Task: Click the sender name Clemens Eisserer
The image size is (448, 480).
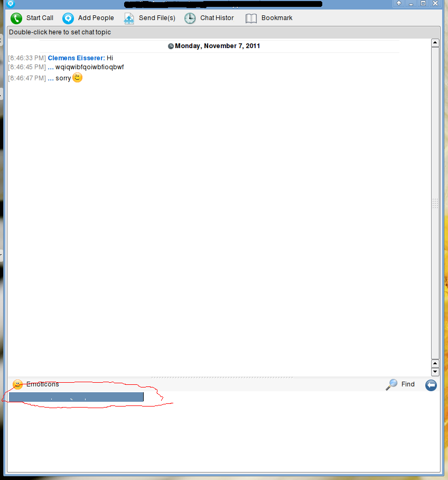Action: (x=76, y=58)
